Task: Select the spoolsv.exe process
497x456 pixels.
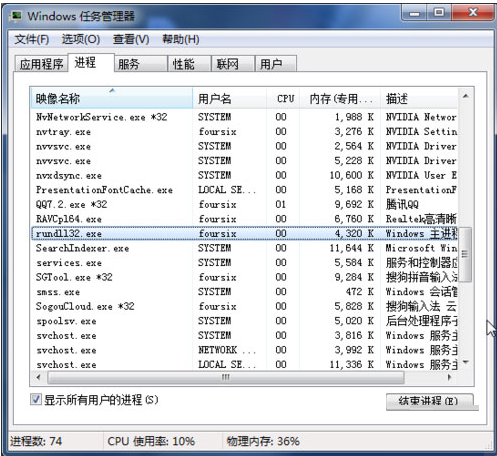Action: [244, 321]
